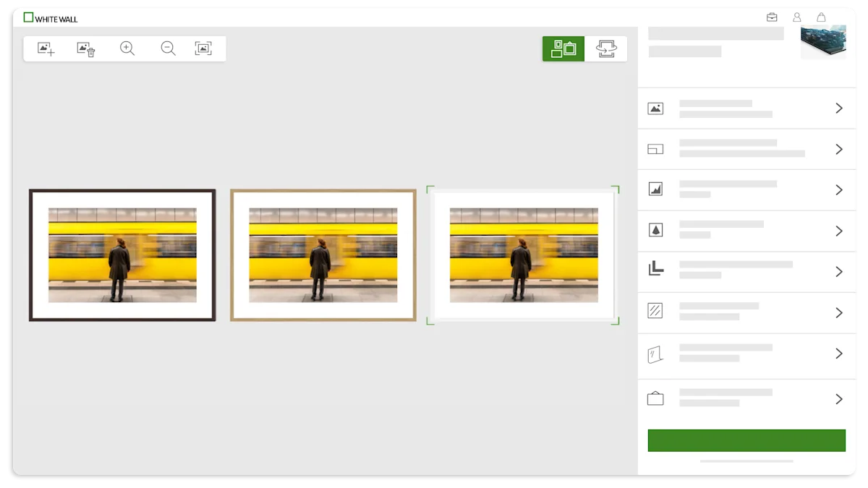
Task: Expand the droplet option row chevron
Action: coord(839,231)
